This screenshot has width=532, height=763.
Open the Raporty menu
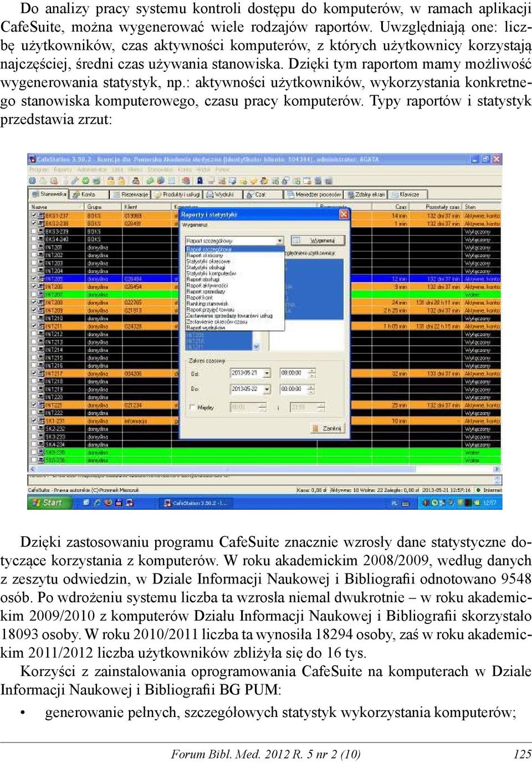(63, 170)
